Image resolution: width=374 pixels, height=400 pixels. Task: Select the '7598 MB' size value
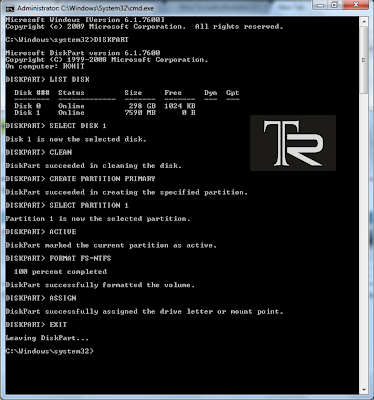tap(140, 113)
